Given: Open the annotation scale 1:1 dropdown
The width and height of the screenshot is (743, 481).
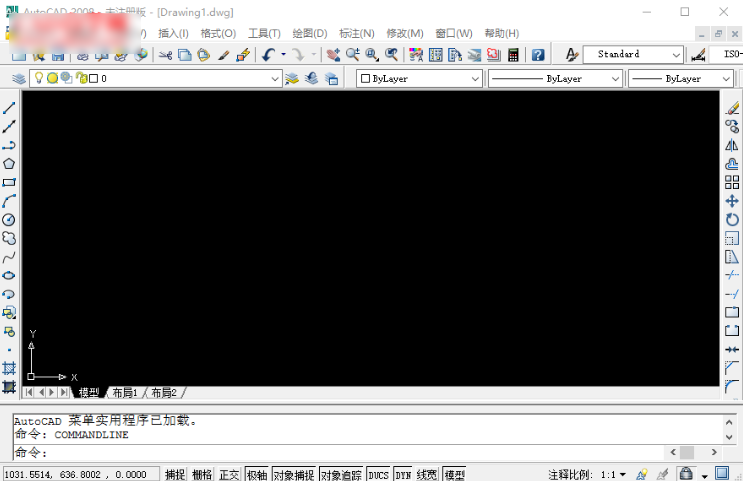Looking at the screenshot, I should 614,474.
